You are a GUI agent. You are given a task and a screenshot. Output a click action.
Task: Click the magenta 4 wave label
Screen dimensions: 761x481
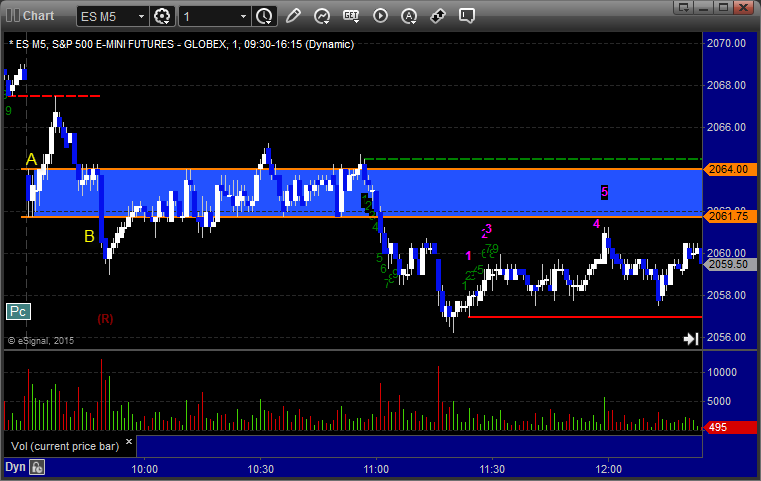click(596, 224)
